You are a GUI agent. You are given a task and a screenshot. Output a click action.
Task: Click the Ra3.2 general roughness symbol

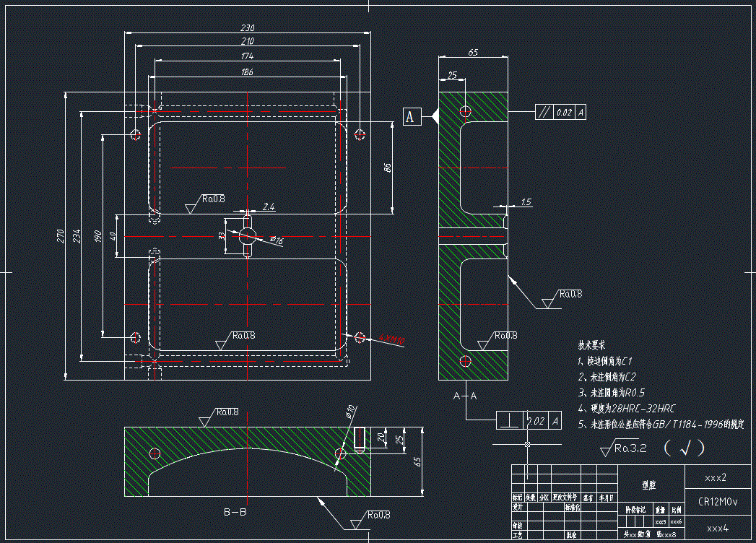623,449
